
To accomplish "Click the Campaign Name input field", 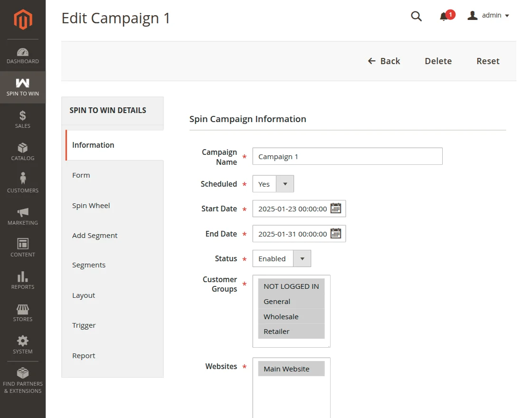I will (347, 156).
